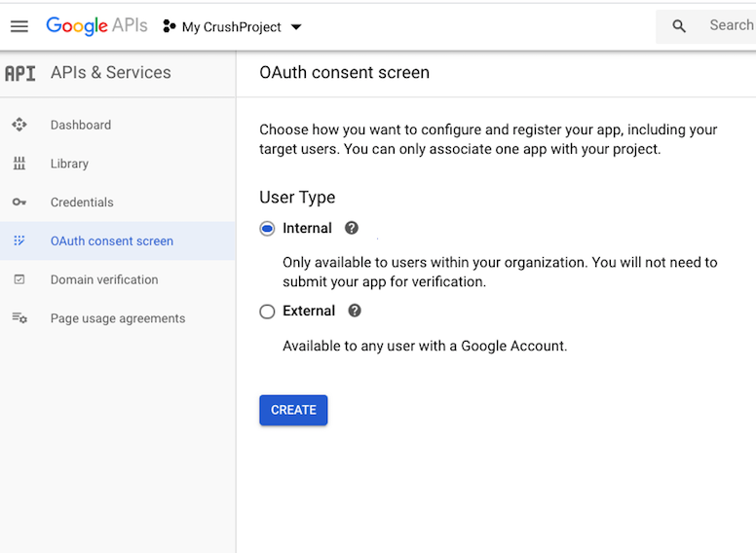This screenshot has width=756, height=553.
Task: Click the API logo in the sidebar header
Action: [20, 74]
